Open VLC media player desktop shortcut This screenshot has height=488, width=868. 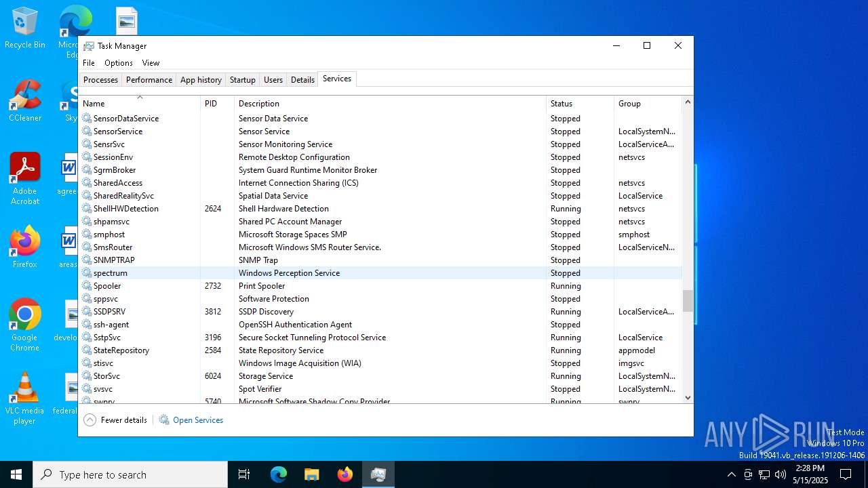pyautogui.click(x=25, y=399)
